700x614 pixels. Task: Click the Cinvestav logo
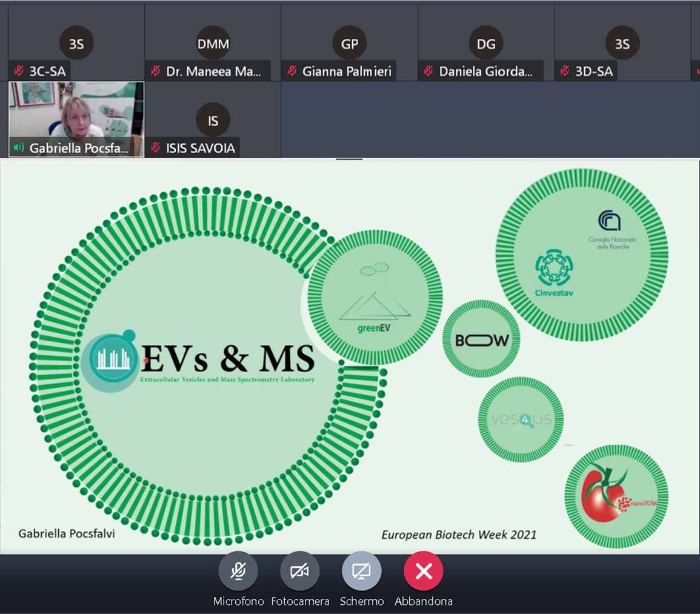tap(553, 273)
